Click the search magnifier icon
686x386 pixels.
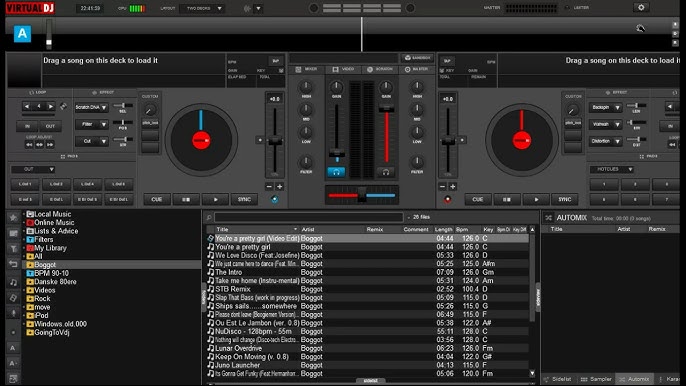(x=209, y=218)
